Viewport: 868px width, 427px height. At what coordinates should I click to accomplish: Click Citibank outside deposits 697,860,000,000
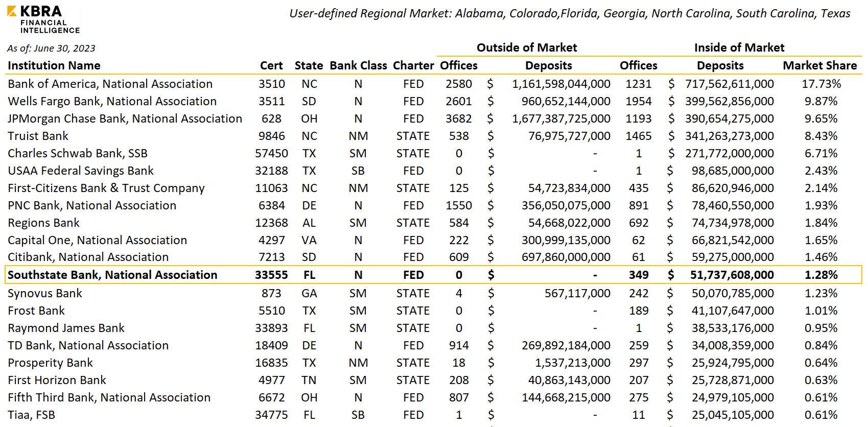point(566,257)
